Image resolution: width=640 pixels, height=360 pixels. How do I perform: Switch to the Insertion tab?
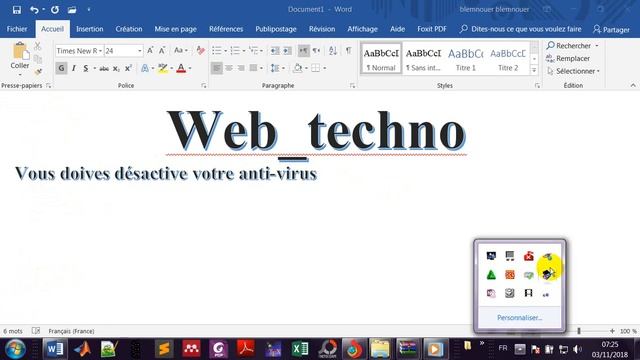(x=89, y=29)
